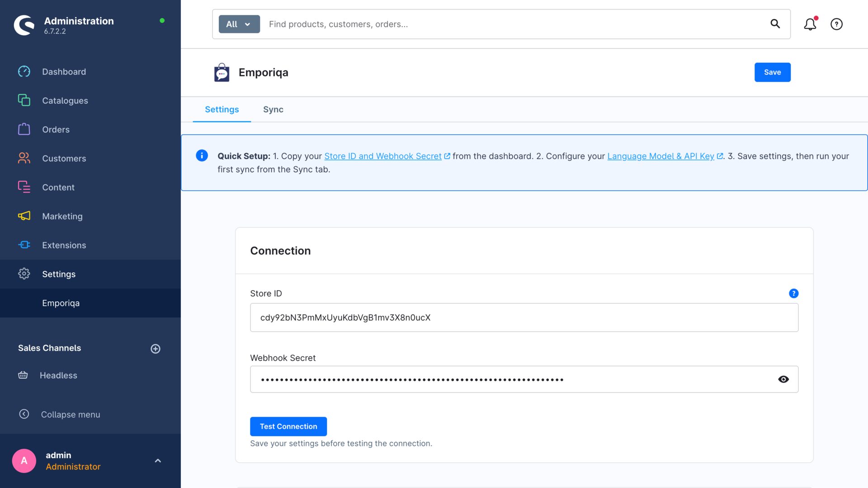The image size is (868, 488).
Task: Open the Content section icon
Action: [x=24, y=187]
